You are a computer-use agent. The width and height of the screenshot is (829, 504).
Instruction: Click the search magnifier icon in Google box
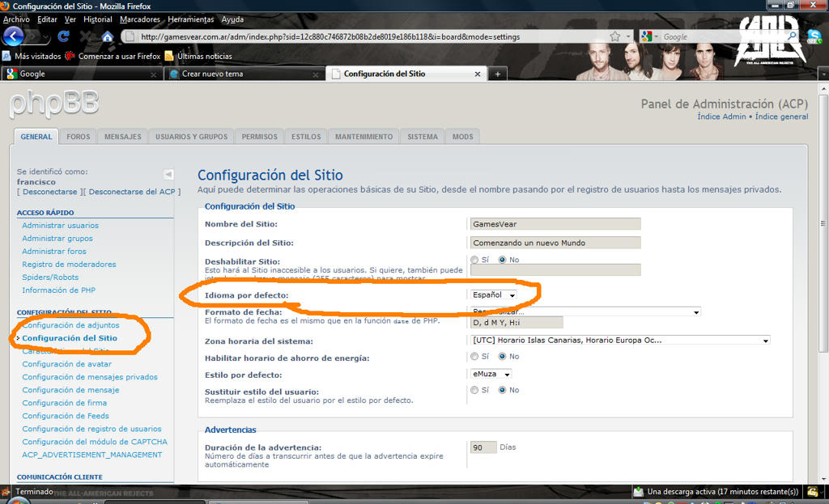tap(792, 36)
